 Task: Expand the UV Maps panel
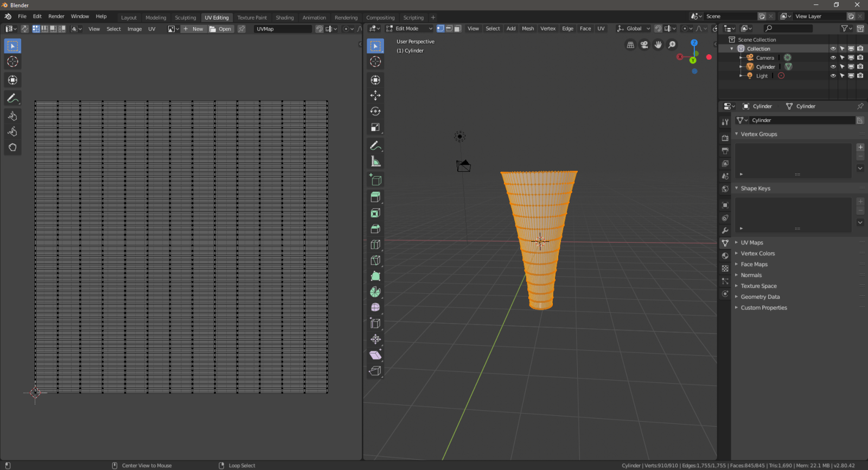pyautogui.click(x=751, y=243)
